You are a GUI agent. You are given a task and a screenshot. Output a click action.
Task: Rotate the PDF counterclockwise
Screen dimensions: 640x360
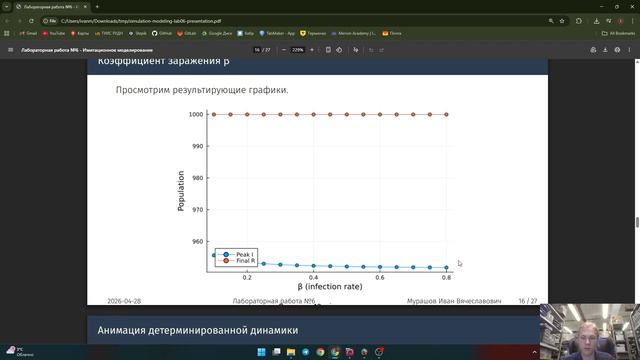(339, 50)
